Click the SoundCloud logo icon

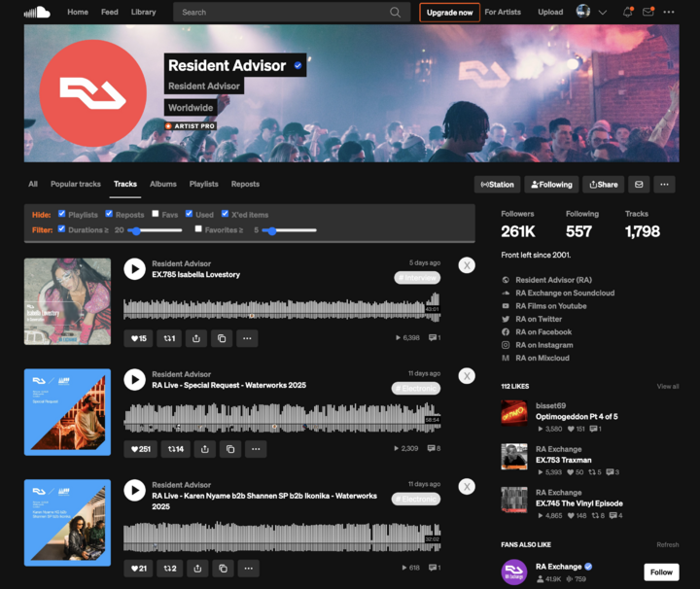37,12
